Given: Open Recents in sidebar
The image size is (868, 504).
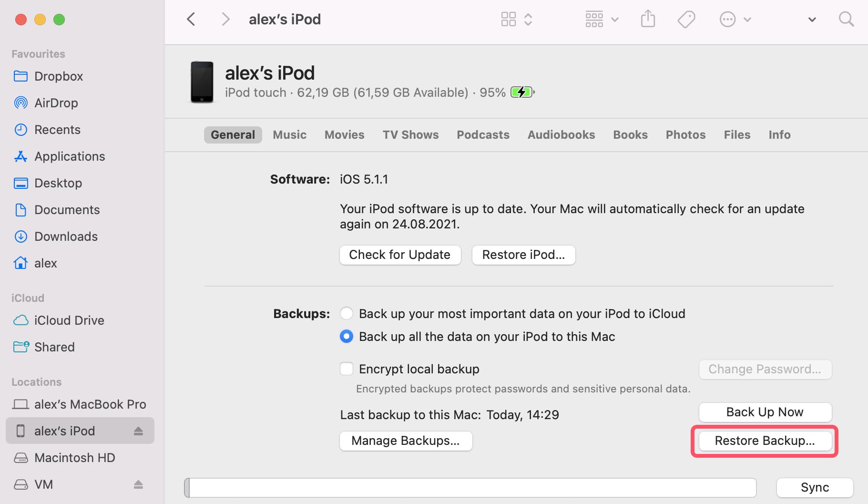Looking at the screenshot, I should click(80, 130).
